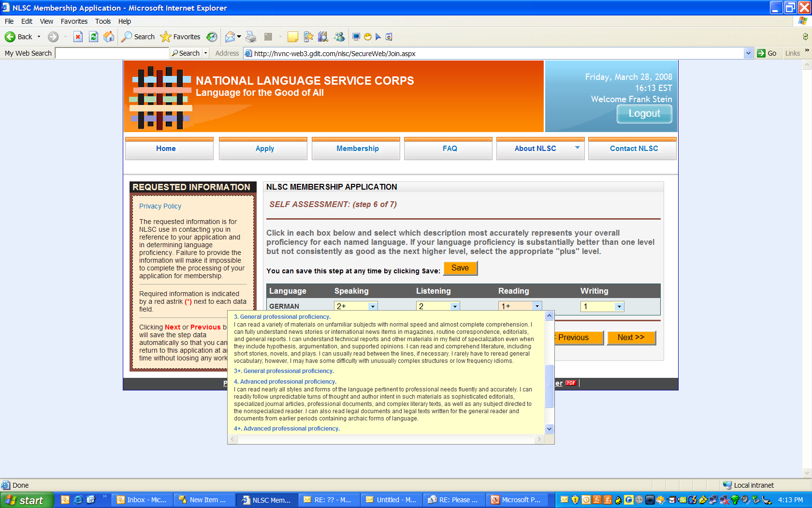Click the yellow note toolbar icon
Screen dimensions: 812x508
[x=292, y=37]
